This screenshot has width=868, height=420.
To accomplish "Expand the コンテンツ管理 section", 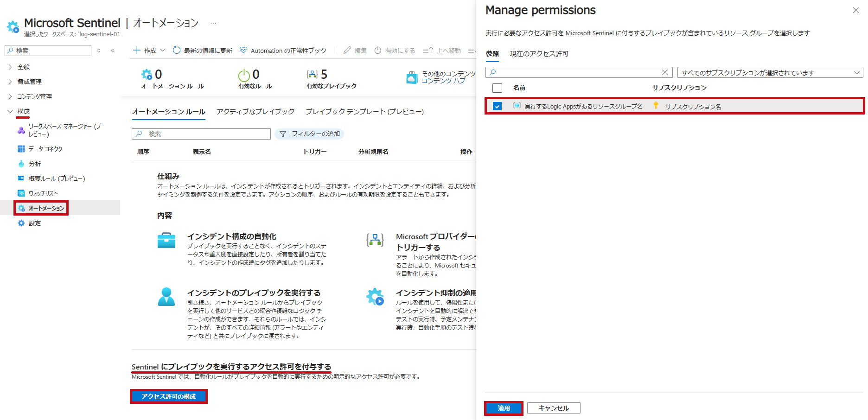I will [10, 96].
